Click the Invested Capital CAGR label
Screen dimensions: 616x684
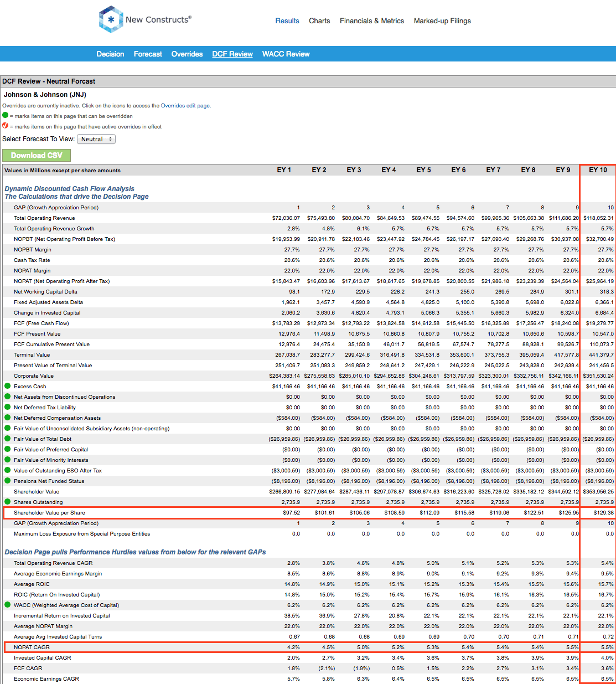43,658
